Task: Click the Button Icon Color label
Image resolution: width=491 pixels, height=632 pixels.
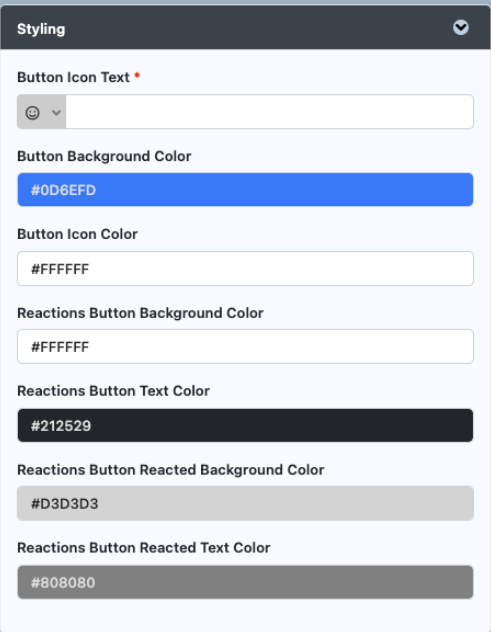Action: pos(77,234)
